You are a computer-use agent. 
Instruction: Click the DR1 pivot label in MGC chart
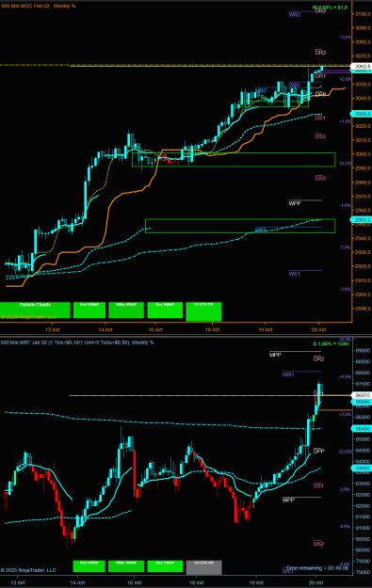point(320,76)
